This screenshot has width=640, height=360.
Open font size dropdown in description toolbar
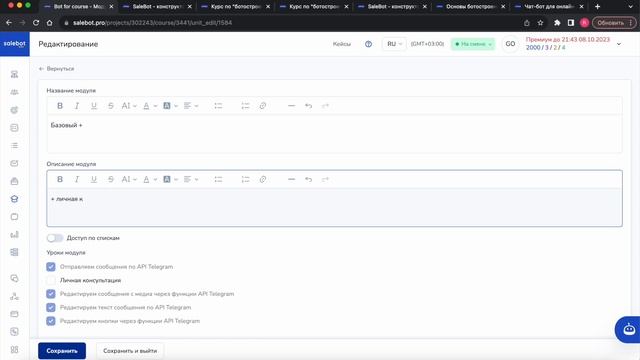[129, 179]
